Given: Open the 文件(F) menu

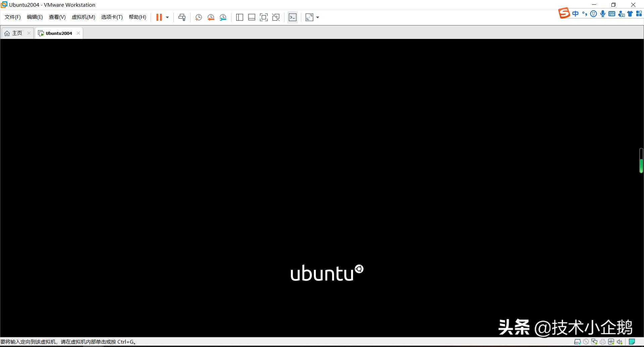Looking at the screenshot, I should coord(13,17).
